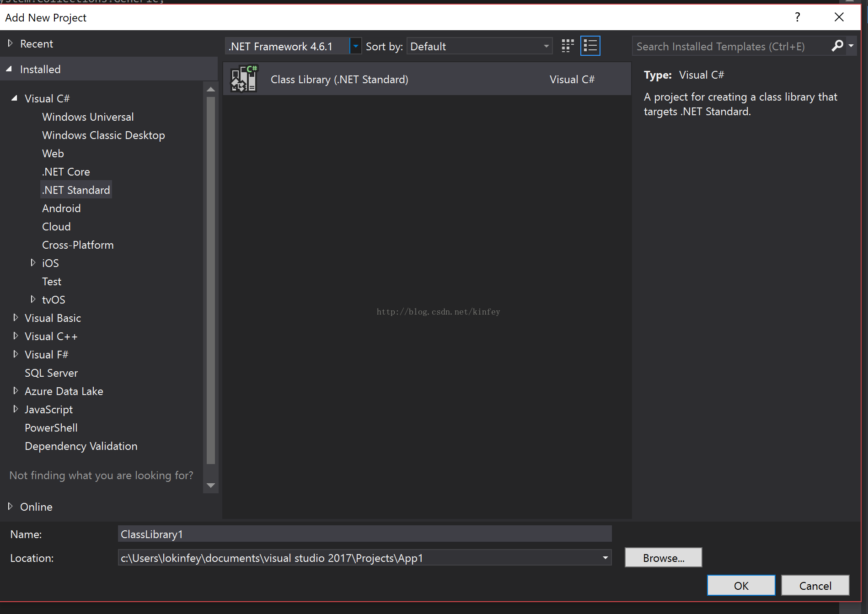Click the Cancel button
This screenshot has width=868, height=614.
tap(815, 585)
